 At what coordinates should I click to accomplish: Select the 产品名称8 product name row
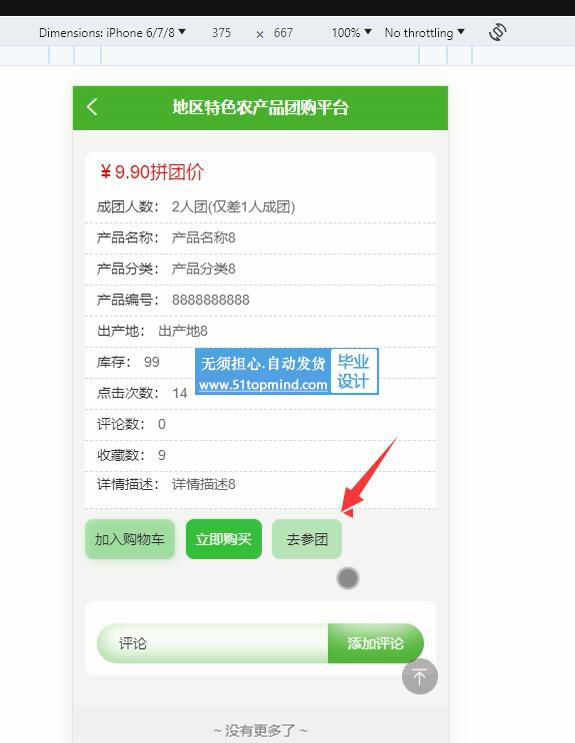coord(260,238)
